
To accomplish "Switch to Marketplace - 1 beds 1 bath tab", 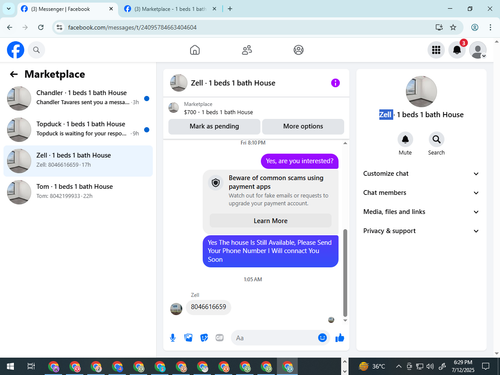I will click(170, 9).
